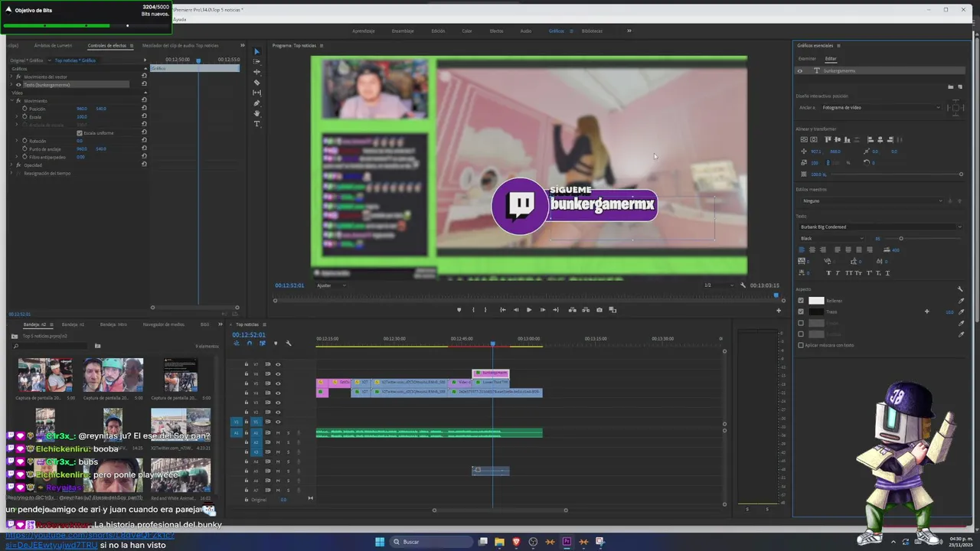
Task: Open the Black font style dropdown
Action: pyautogui.click(x=832, y=238)
